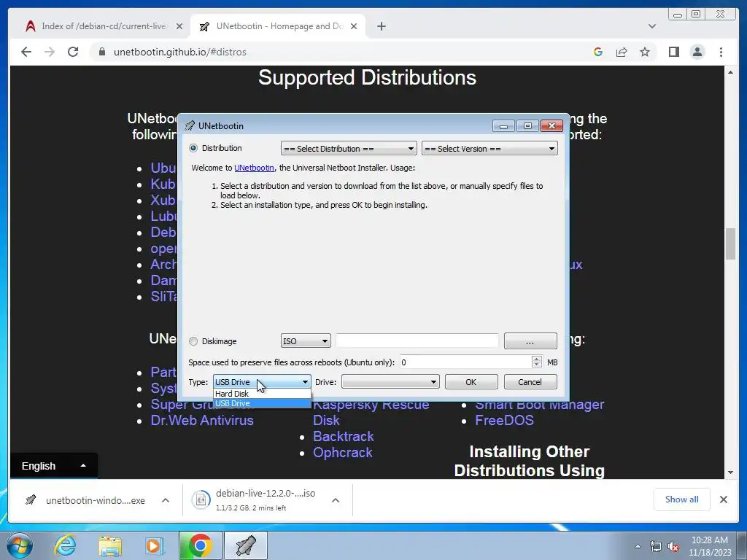This screenshot has width=747, height=560.
Task: Open the Windows Start menu
Action: pyautogui.click(x=20, y=545)
